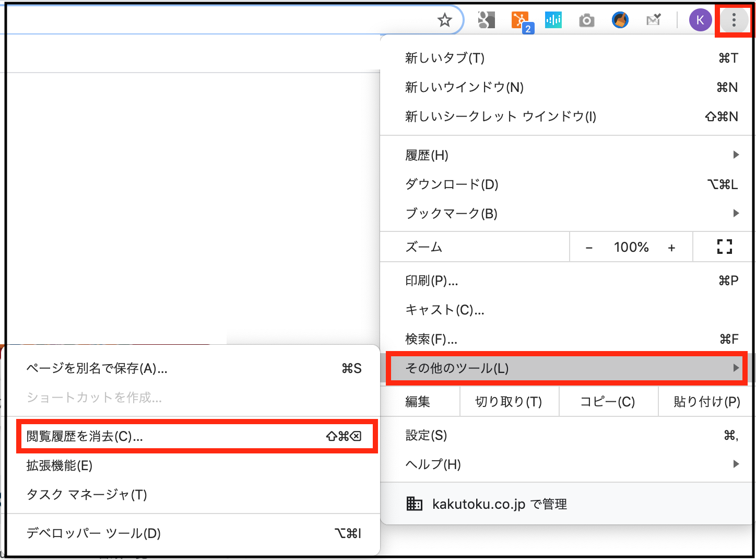Image resolution: width=756 pixels, height=560 pixels.
Task: Click 切り取り(T) in edit row
Action: [509, 401]
